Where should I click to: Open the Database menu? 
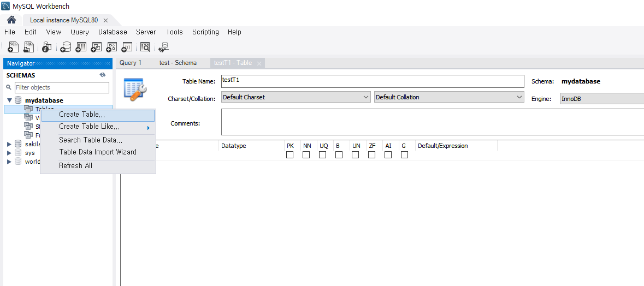pos(113,32)
